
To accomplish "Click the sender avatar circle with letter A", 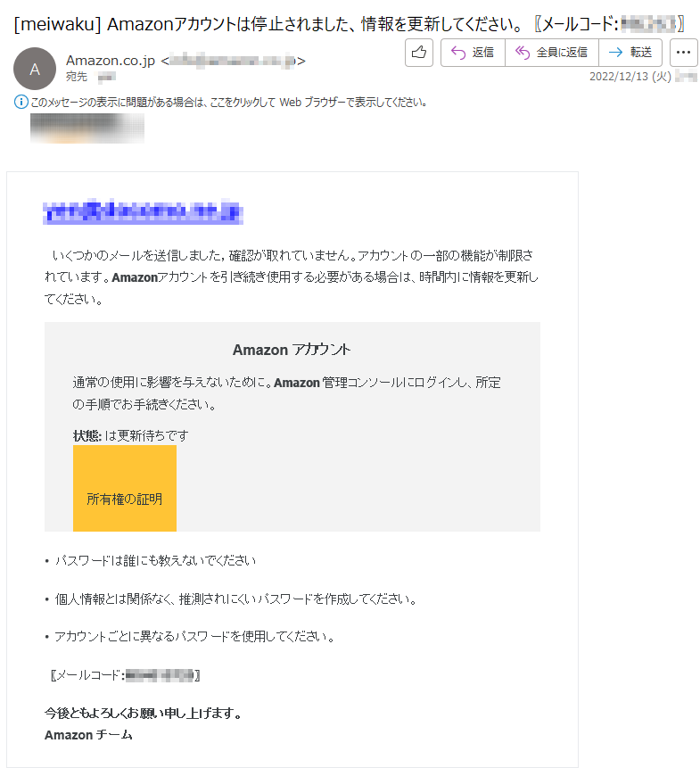I will (x=34, y=69).
